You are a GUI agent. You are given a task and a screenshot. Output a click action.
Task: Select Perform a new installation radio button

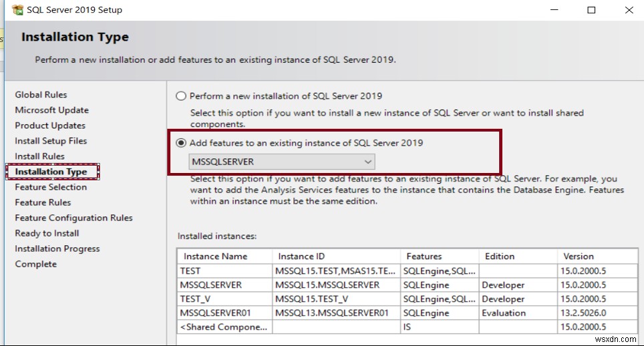[x=181, y=96]
